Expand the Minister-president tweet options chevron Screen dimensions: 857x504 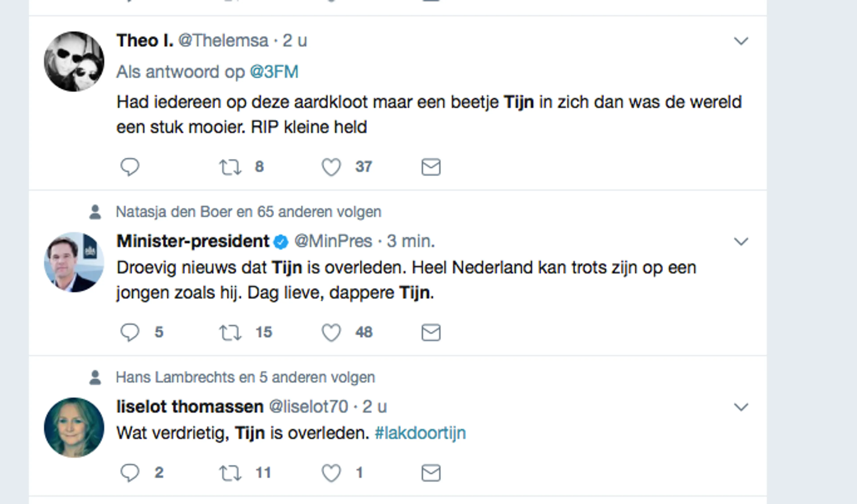coord(741,242)
